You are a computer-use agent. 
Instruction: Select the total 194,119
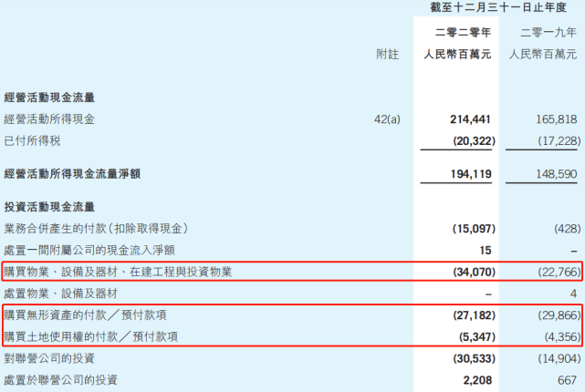point(471,174)
